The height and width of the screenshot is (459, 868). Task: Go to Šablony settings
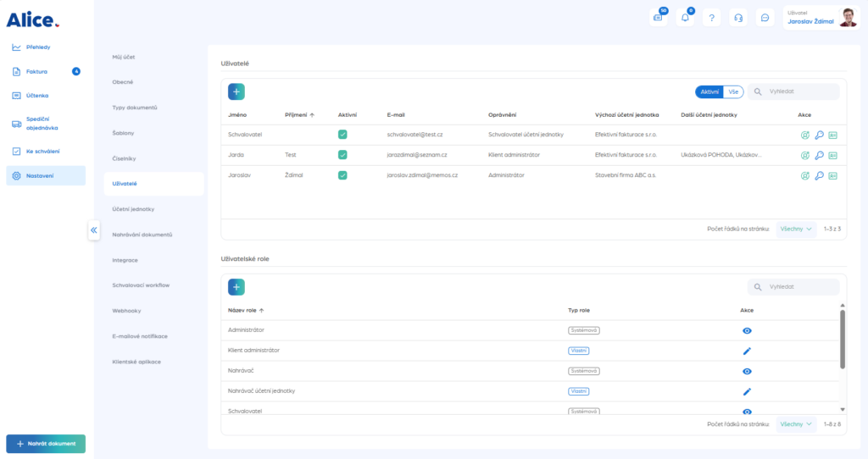click(x=123, y=133)
